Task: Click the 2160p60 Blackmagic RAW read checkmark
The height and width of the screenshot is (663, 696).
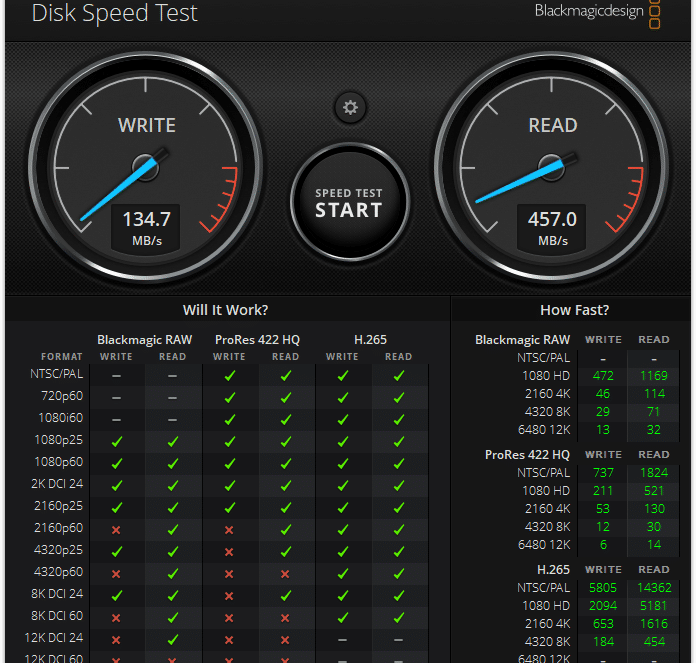Action: pyautogui.click(x=173, y=529)
